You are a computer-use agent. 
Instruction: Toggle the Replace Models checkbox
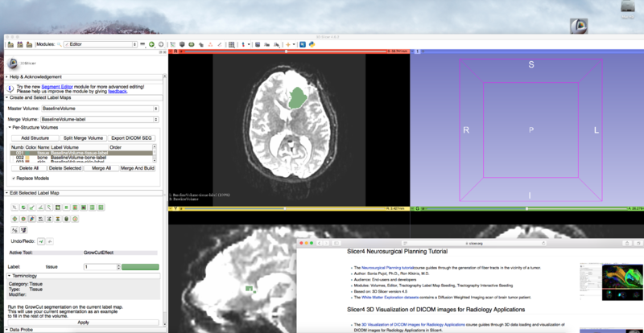pos(14,177)
